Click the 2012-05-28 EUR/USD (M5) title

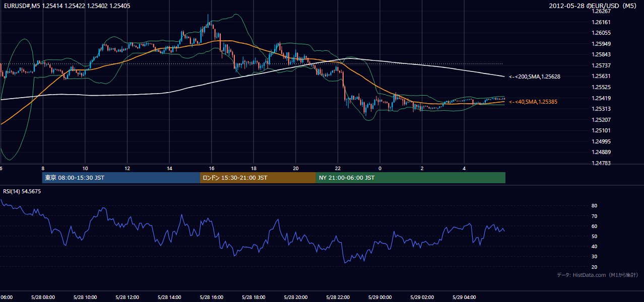click(594, 6)
